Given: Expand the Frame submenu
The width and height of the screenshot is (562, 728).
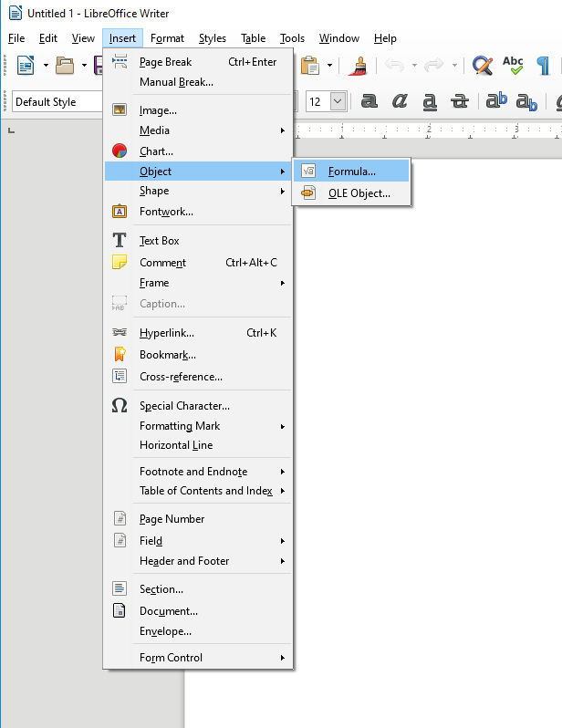Looking at the screenshot, I should click(x=198, y=283).
